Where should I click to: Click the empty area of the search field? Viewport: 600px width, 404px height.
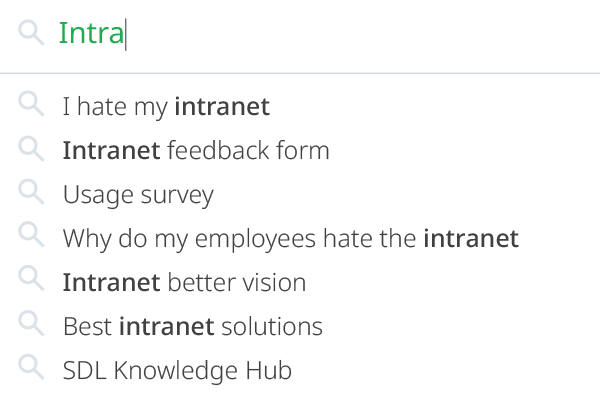click(360, 33)
